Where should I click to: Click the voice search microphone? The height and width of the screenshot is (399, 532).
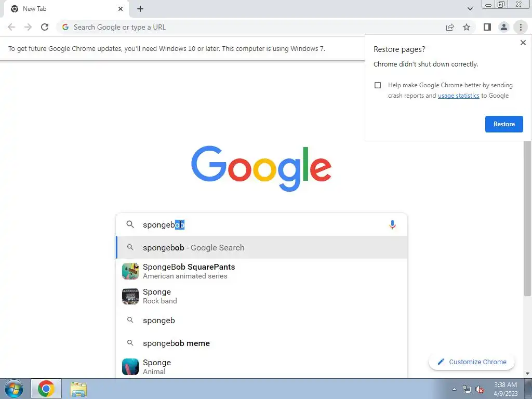click(392, 224)
